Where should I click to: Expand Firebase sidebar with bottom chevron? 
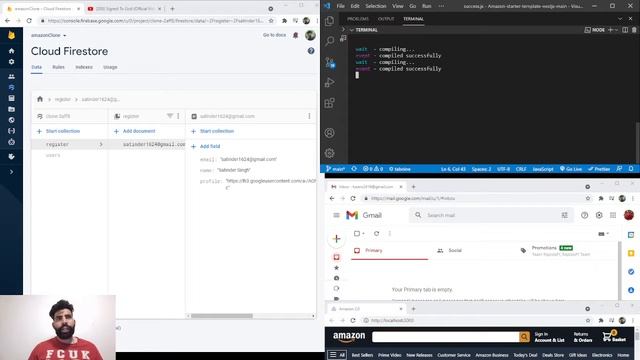coord(11,172)
